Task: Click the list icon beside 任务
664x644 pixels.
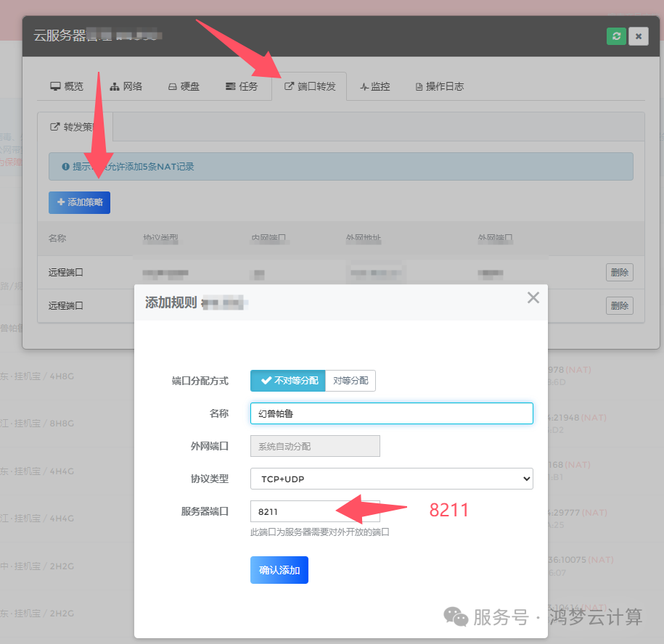Action: [230, 86]
